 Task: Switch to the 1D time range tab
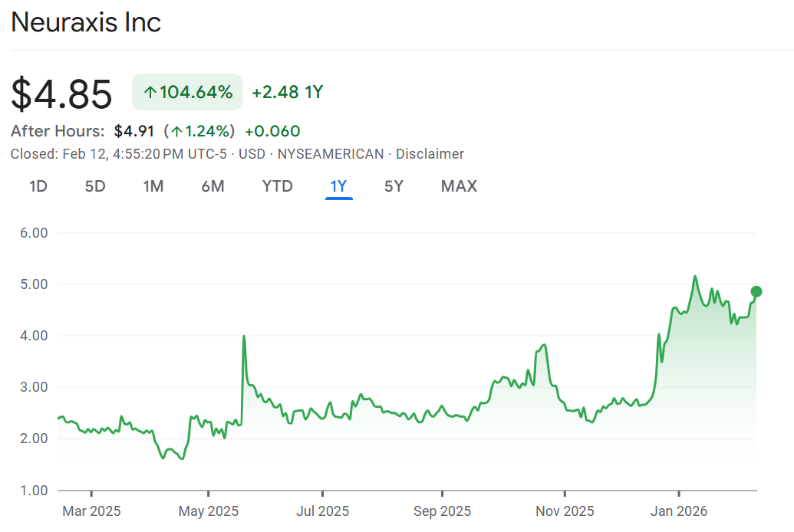tap(38, 186)
